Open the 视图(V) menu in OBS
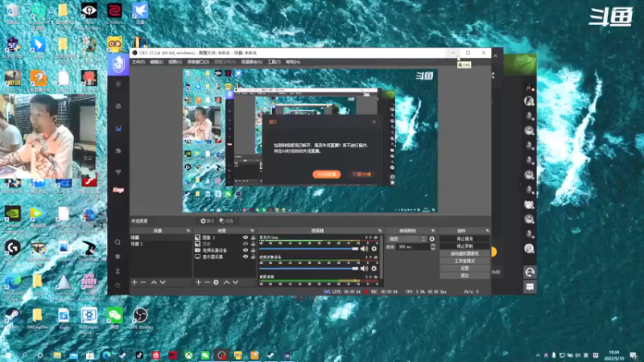Image resolution: width=644 pixels, height=362 pixels. pos(175,62)
